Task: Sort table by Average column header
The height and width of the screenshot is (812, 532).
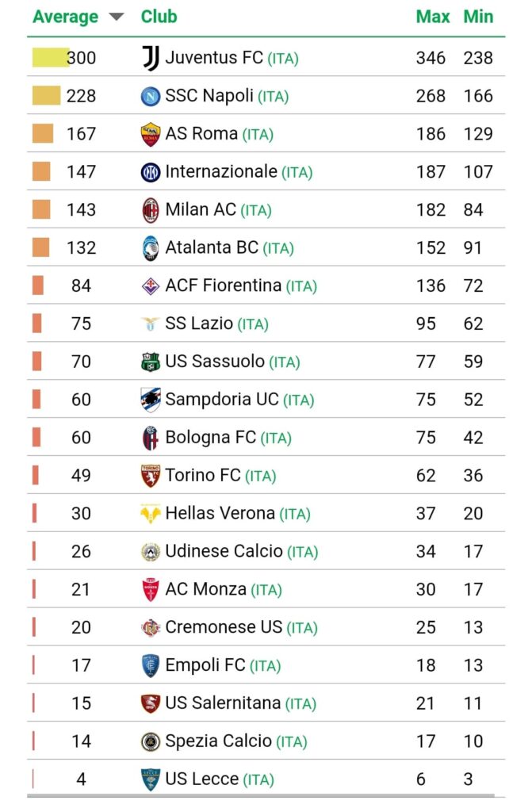Action: click(65, 17)
